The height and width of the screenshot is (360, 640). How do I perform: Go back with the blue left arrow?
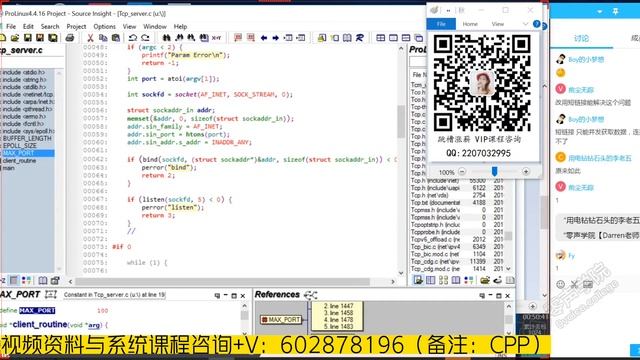pyautogui.click(x=264, y=38)
